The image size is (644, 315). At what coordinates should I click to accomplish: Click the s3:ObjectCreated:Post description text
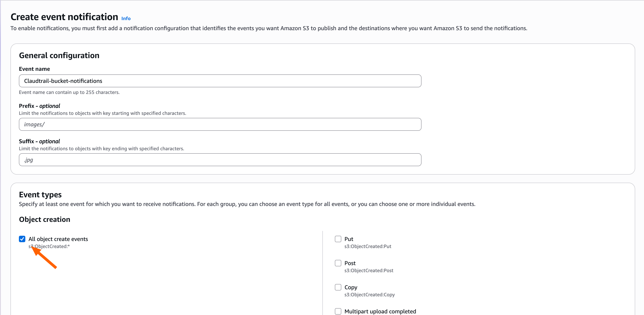point(369,271)
